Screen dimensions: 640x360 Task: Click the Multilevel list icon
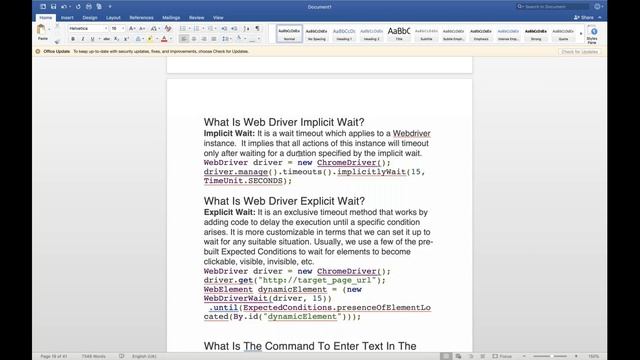click(210, 28)
